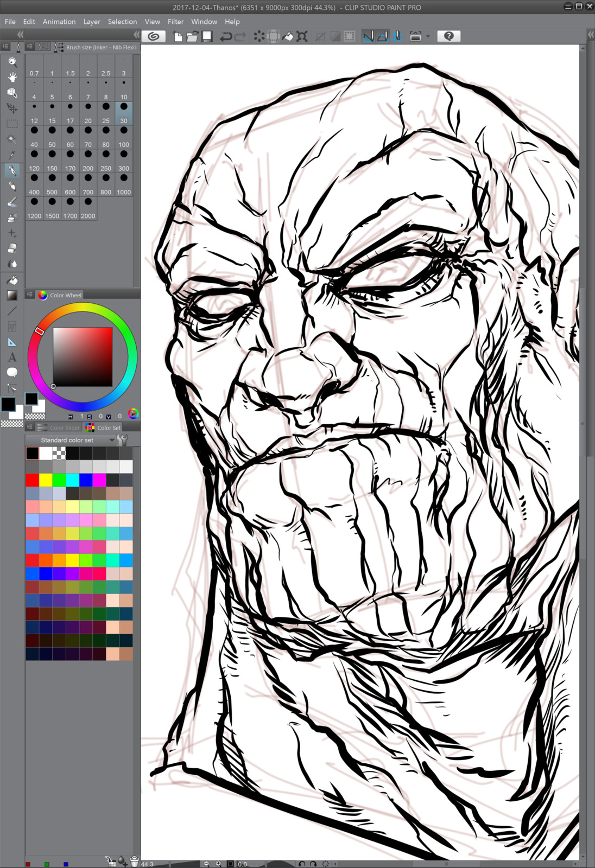Viewport: 595px width, 868px height.
Task: Open the Layer menu
Action: pos(92,22)
